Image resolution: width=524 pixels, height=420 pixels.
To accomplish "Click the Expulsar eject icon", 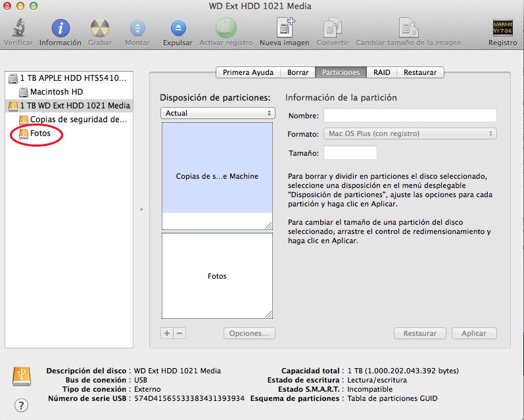I will [178, 29].
